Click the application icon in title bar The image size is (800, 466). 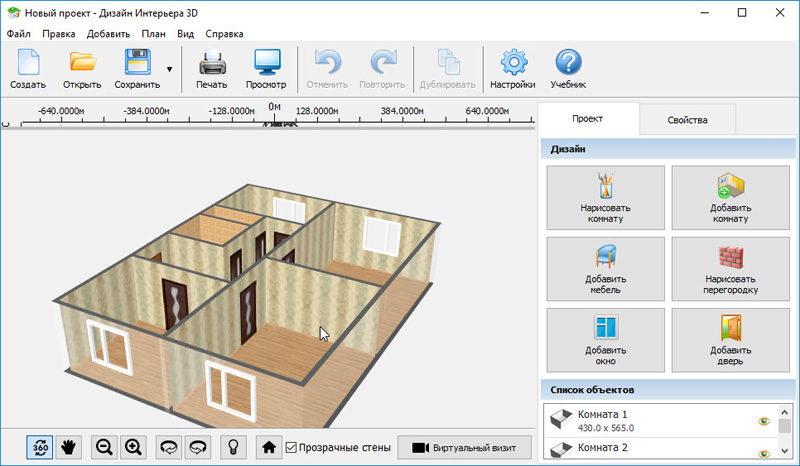14,13
